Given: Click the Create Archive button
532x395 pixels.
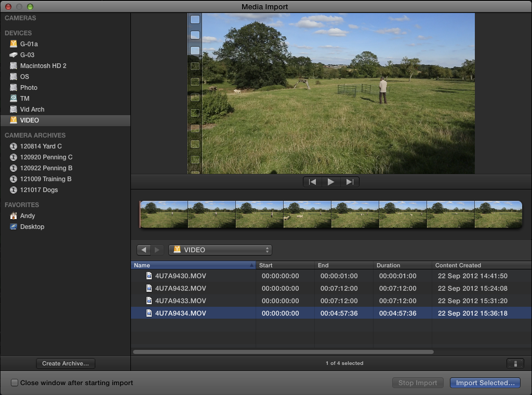Looking at the screenshot, I should coord(65,363).
